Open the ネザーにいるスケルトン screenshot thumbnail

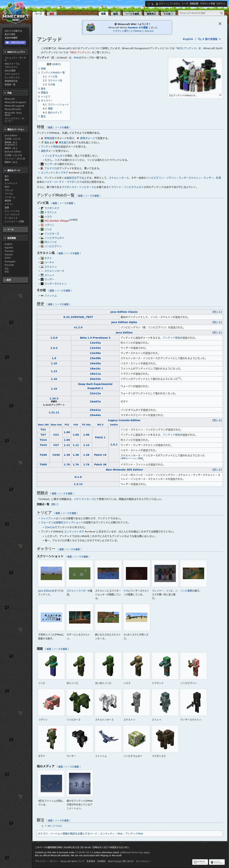[x=80, y=617]
